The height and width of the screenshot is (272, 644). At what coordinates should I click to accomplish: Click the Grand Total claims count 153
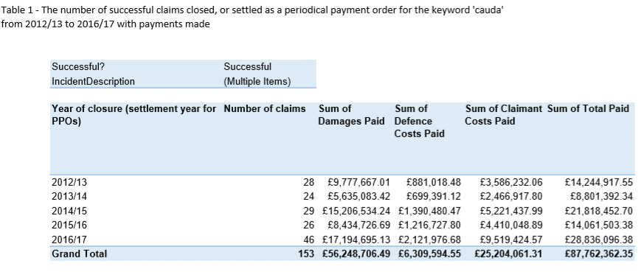click(x=306, y=254)
